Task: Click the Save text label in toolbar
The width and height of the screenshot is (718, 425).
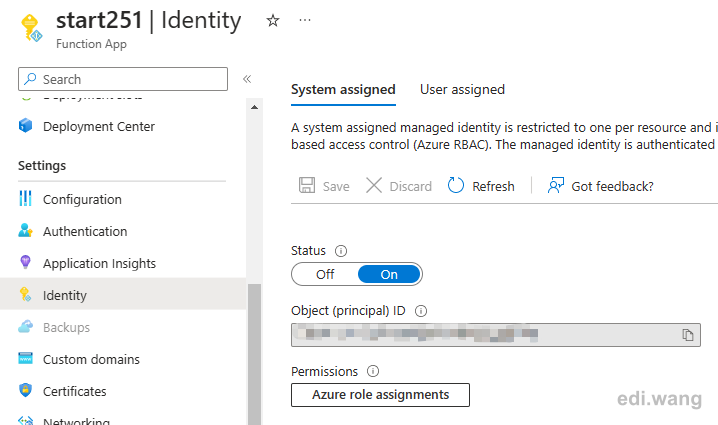Action: pyautogui.click(x=336, y=186)
